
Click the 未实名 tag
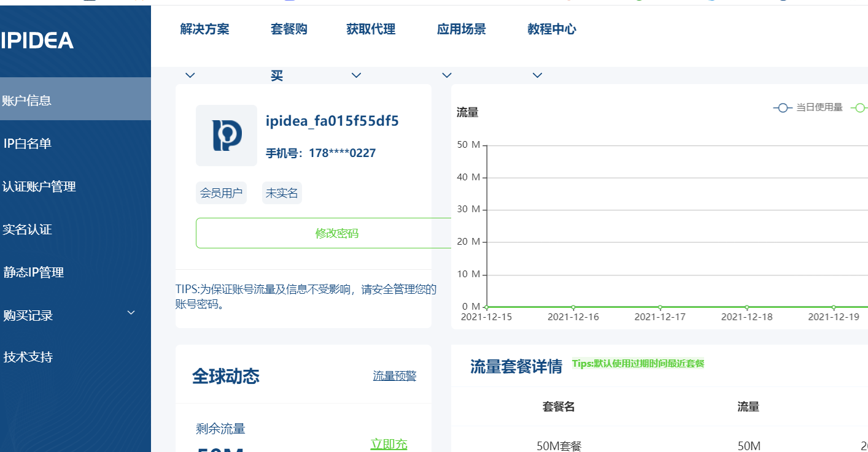point(282,193)
